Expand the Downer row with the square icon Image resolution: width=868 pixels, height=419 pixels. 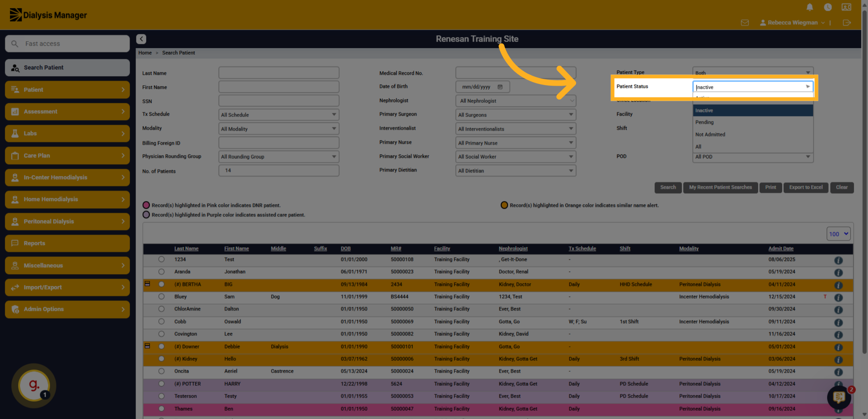147,346
